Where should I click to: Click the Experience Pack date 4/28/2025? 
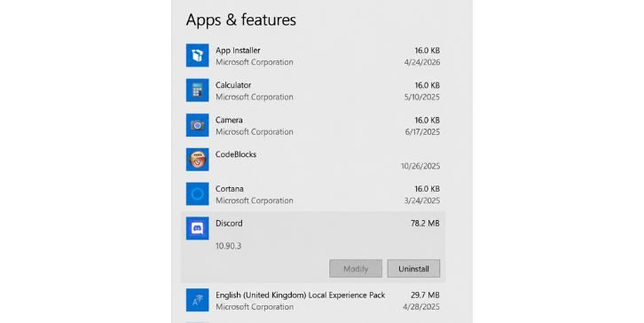point(421,307)
